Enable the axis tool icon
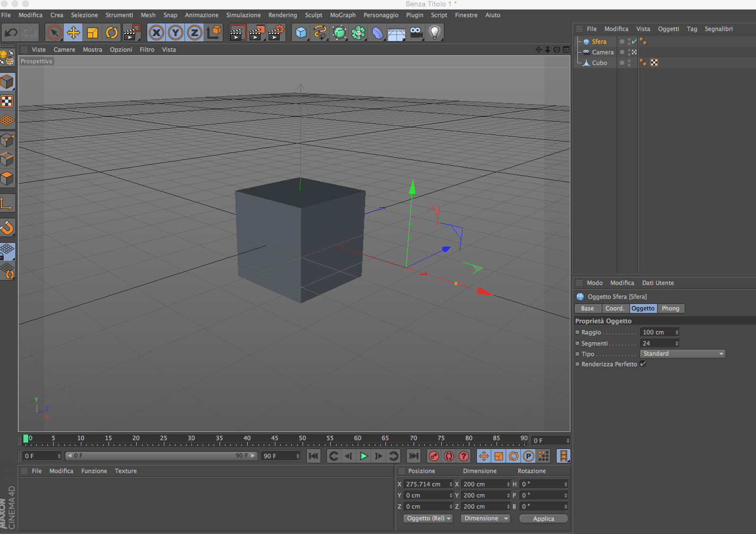This screenshot has height=534, width=756. pyautogui.click(x=7, y=203)
